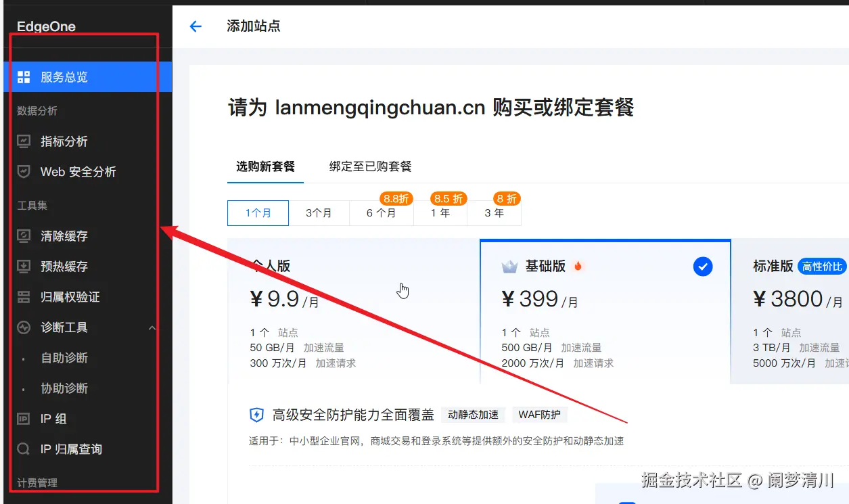Click the 诊断工具 pulse icon
The image size is (849, 504).
[x=24, y=327]
